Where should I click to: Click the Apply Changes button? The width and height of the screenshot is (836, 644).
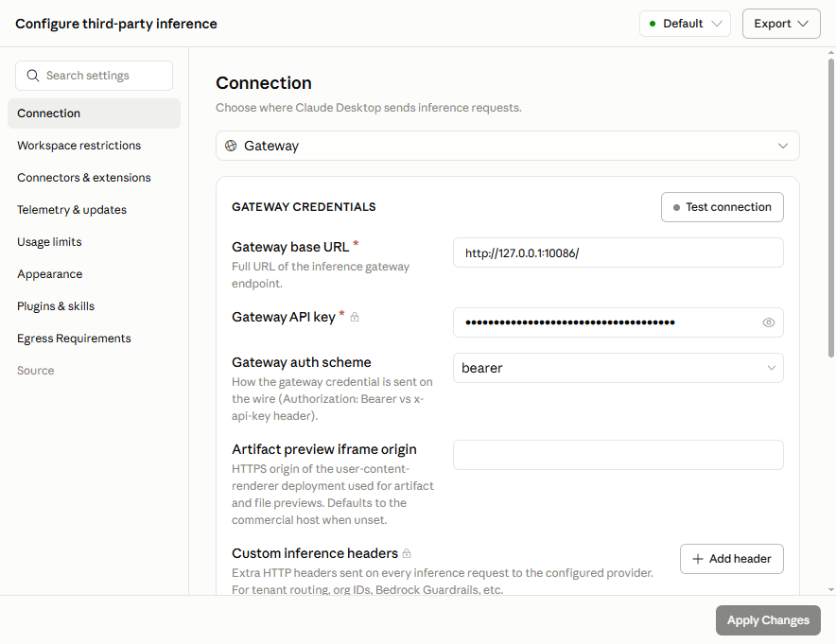(x=768, y=620)
